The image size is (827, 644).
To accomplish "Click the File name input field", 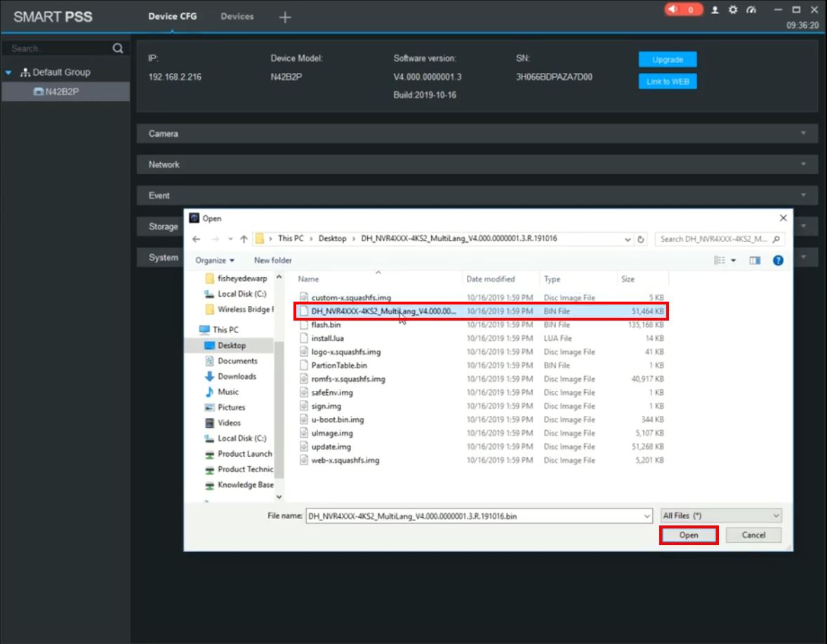I will pyautogui.click(x=474, y=516).
